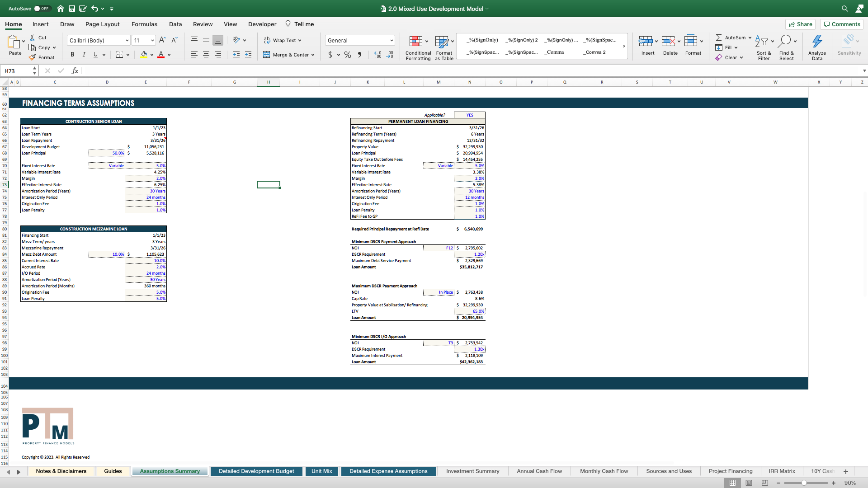Screen dimensions: 868x488
Task: Click Tell me search box
Action: pos(299,24)
